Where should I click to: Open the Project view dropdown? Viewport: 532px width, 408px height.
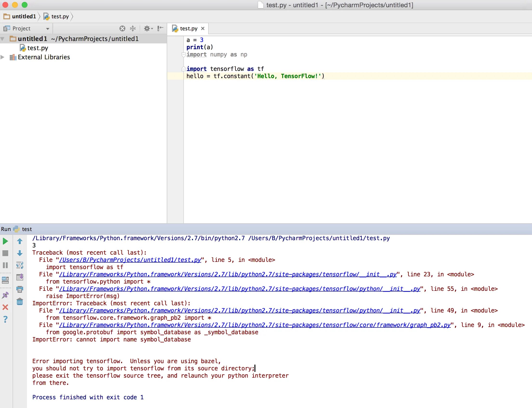point(47,29)
